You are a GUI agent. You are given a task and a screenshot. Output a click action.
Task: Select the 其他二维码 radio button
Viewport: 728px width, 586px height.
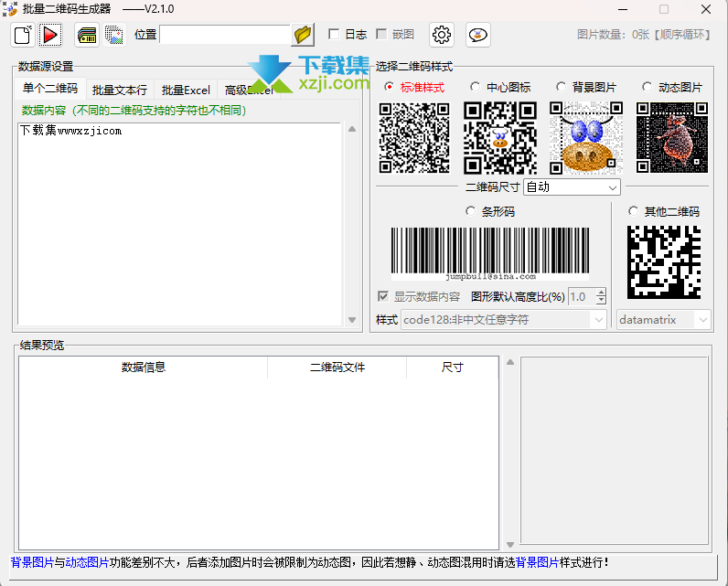click(x=633, y=211)
